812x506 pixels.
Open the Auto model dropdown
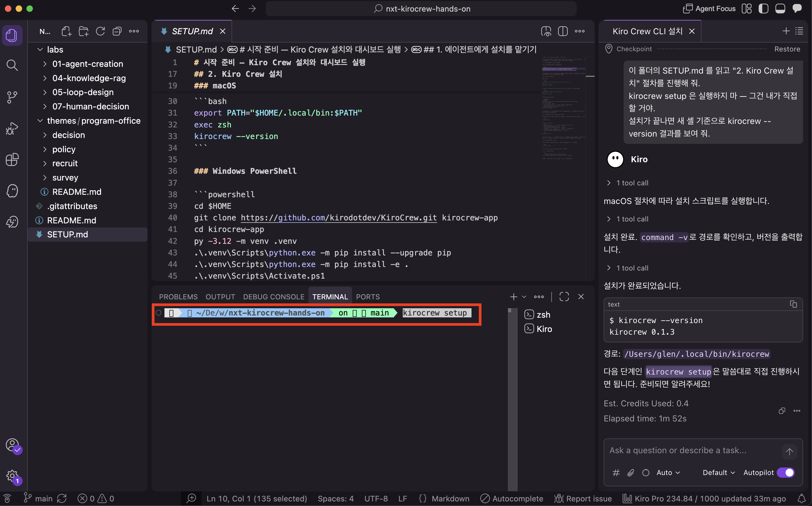point(668,473)
